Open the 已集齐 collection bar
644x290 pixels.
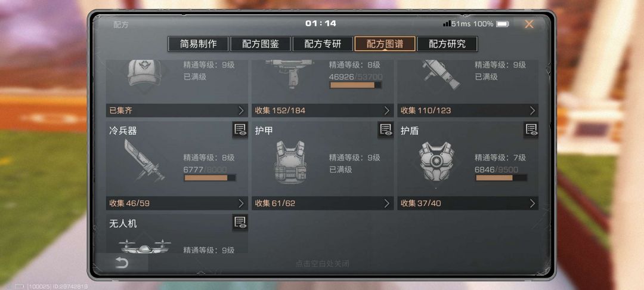point(177,110)
